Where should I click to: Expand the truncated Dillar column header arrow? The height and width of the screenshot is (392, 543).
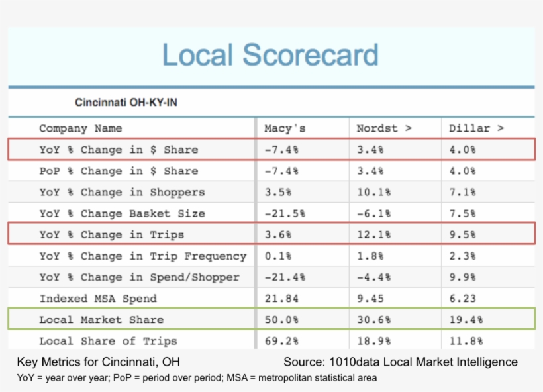pos(500,128)
